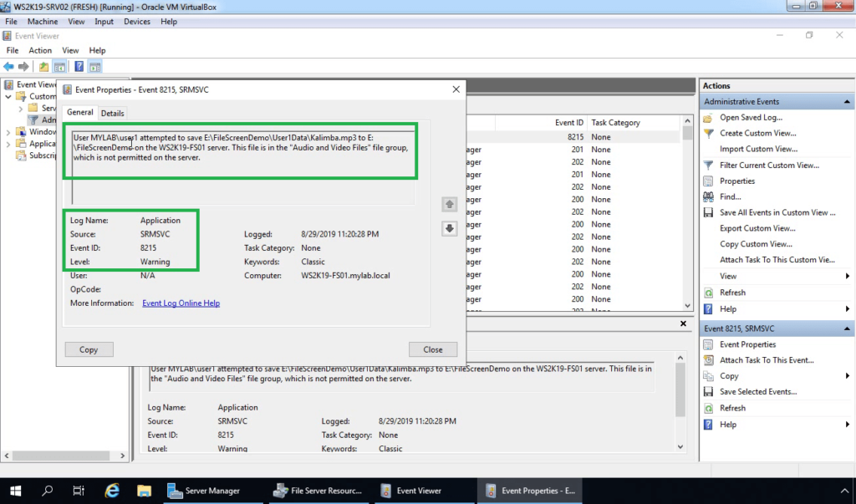Click tree pane horizontal scrollbar right arrow
Screen dimensions: 856x504
122,456
